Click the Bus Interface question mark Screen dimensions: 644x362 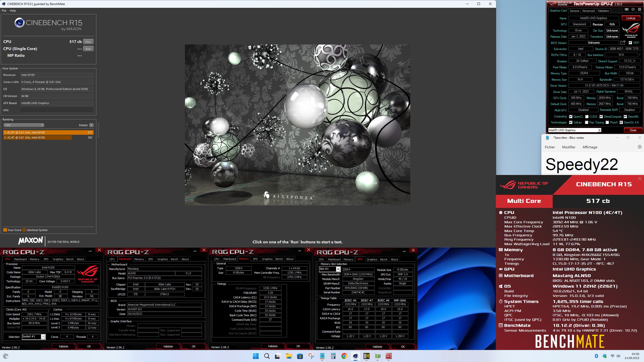click(639, 55)
